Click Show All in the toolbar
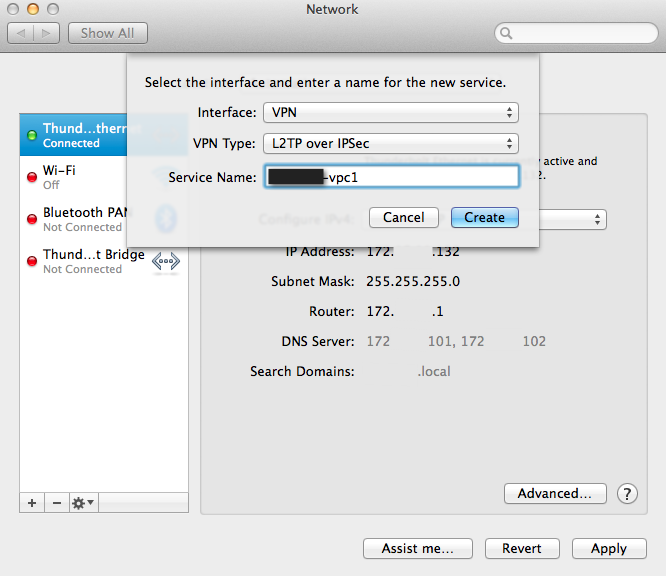666x576 pixels. tap(107, 33)
